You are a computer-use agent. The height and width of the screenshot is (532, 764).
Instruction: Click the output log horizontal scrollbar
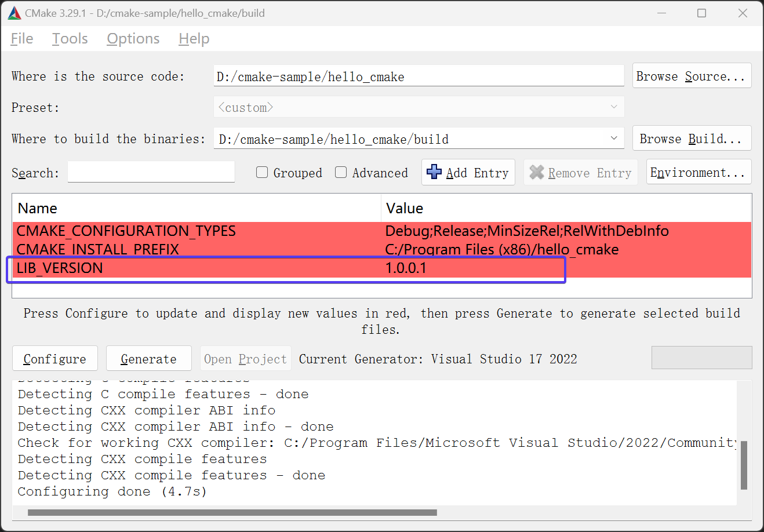point(232,512)
